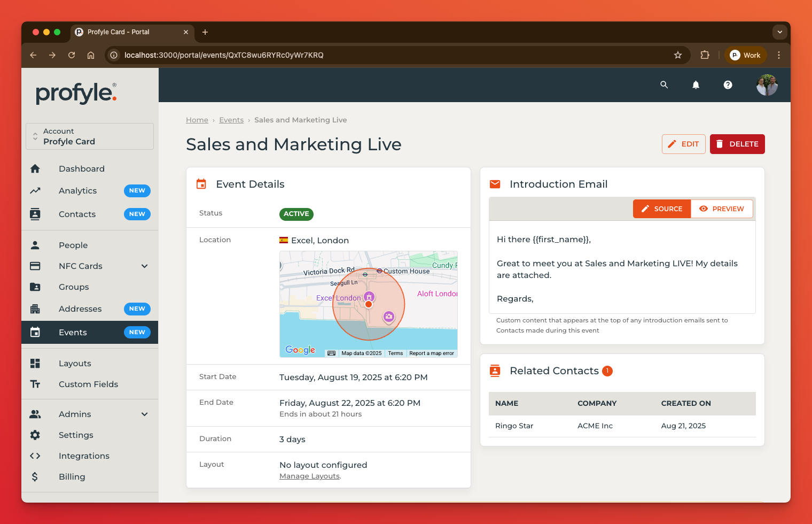This screenshot has height=524, width=812.
Task: Open Analytics in the sidebar
Action: pyautogui.click(x=78, y=191)
